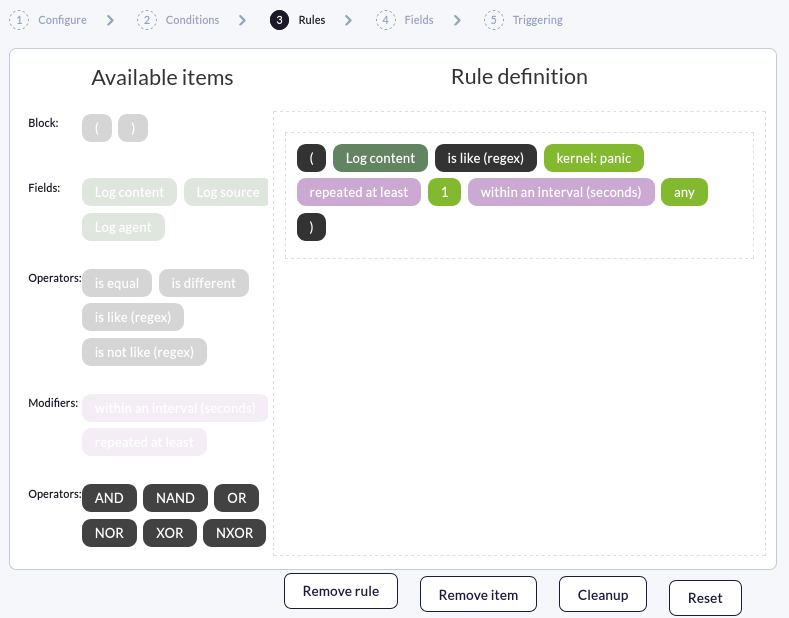The width and height of the screenshot is (789, 618).
Task: Select the closing parenthesis in the rule
Action: 311,227
